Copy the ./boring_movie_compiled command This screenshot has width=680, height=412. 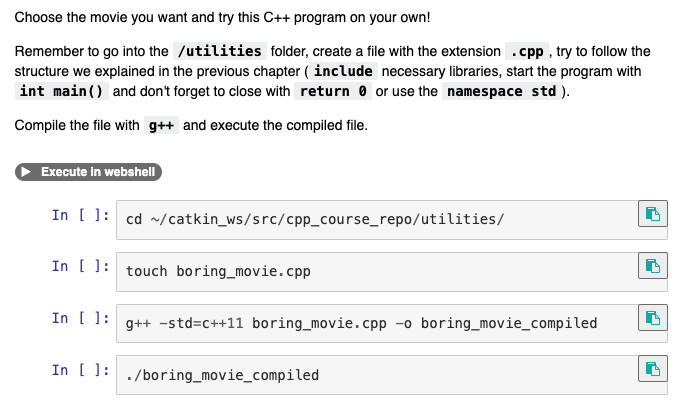pyautogui.click(x=652, y=369)
